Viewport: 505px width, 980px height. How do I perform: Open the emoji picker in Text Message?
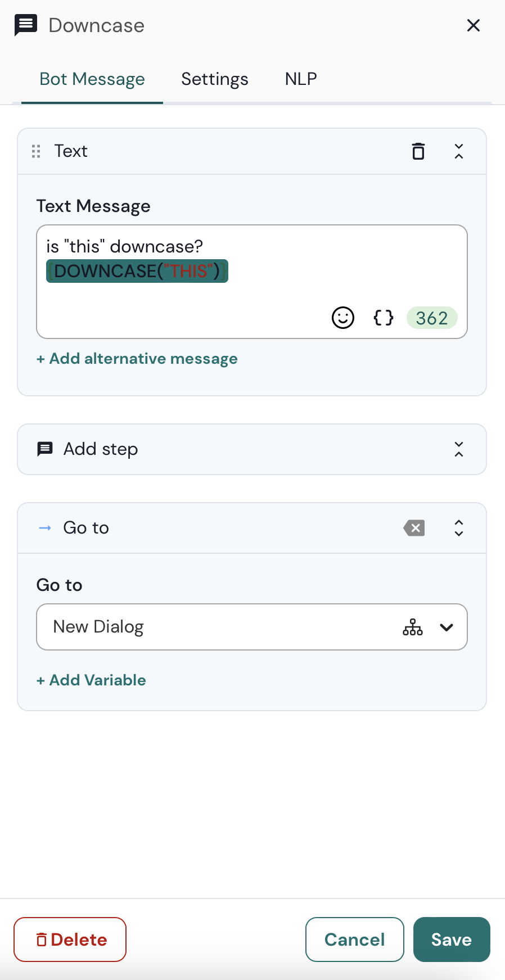[x=343, y=318]
